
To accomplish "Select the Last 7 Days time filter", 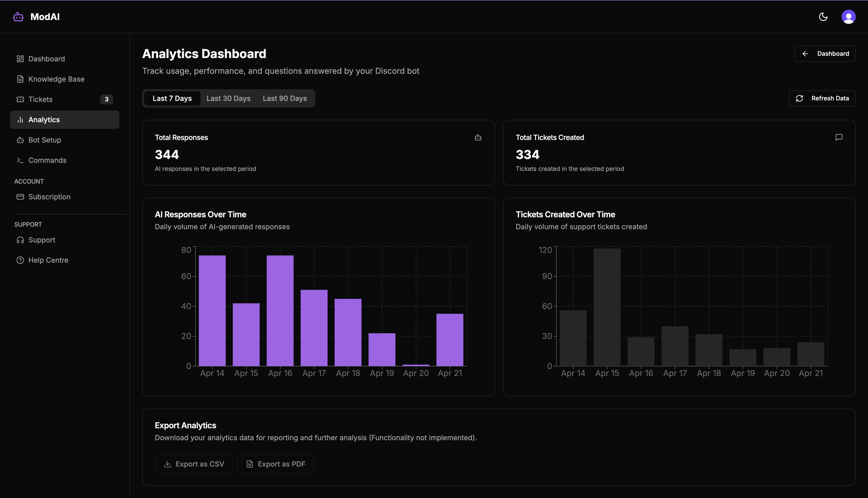I will click(172, 98).
